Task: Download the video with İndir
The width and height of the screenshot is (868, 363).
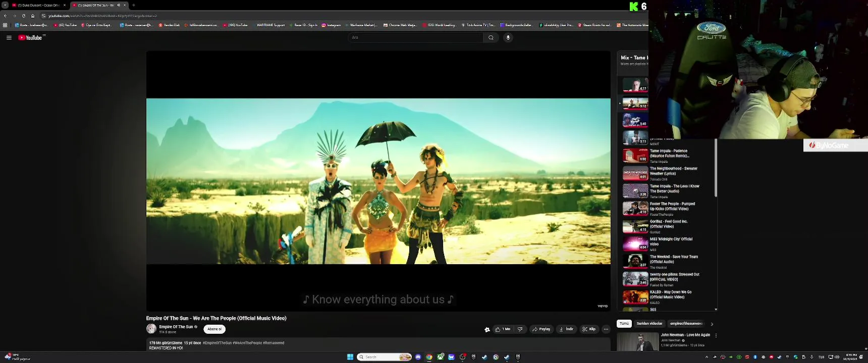Action: click(567, 329)
